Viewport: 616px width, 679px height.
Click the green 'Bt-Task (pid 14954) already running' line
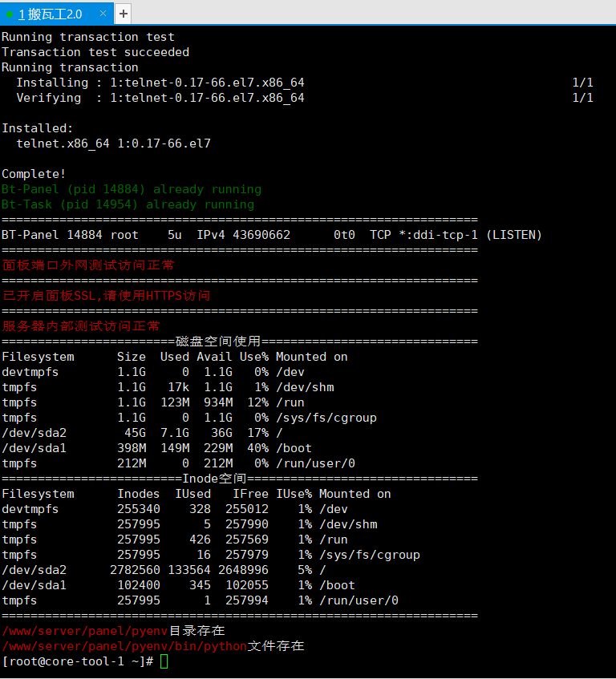pos(128,204)
